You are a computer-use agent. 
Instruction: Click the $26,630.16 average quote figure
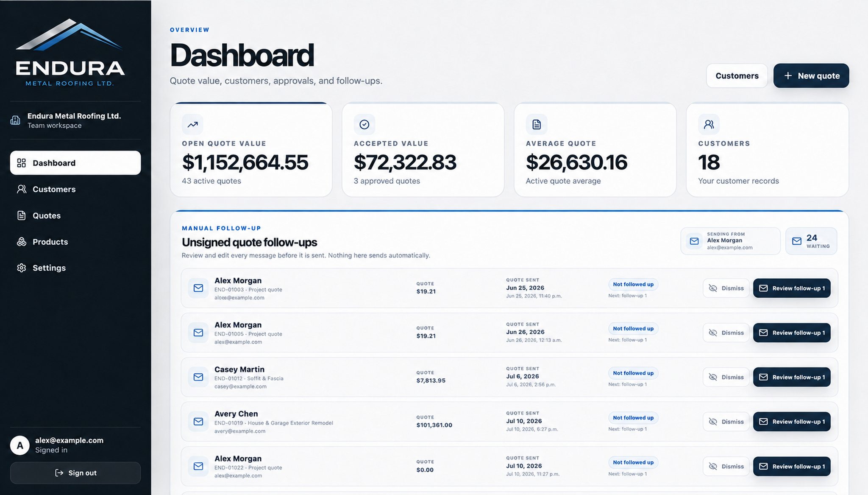click(576, 162)
